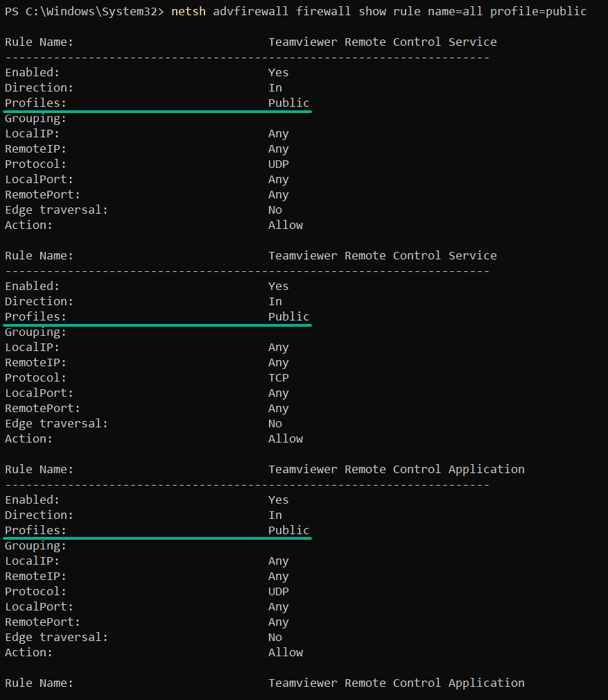Image resolution: width=608 pixels, height=700 pixels.
Task: Click the word 'netsh' in the command
Action: click(189, 11)
